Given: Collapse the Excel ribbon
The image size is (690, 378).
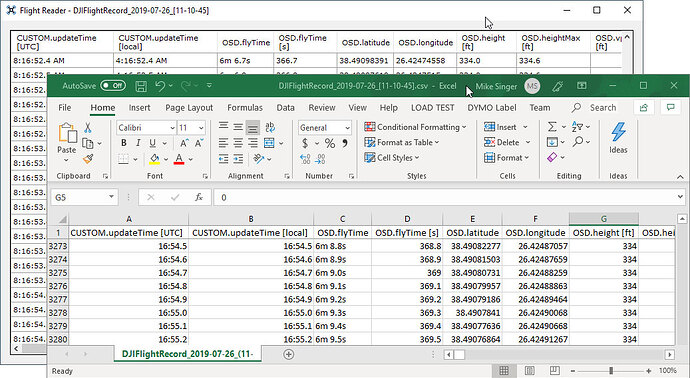Looking at the screenshot, I should (680, 176).
